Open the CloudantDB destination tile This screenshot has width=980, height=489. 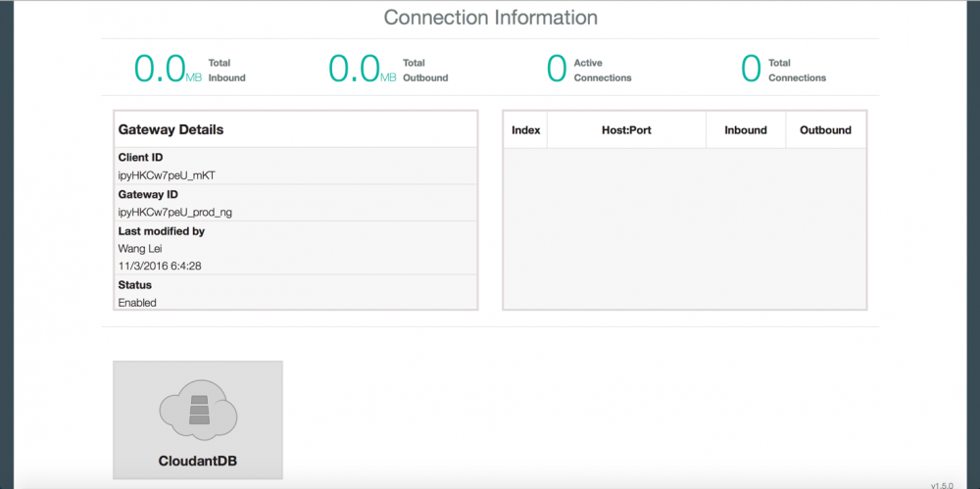pyautogui.click(x=198, y=419)
